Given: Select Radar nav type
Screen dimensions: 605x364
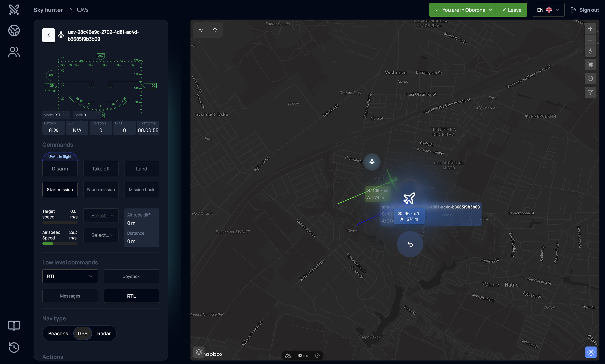Looking at the screenshot, I should 104,333.
